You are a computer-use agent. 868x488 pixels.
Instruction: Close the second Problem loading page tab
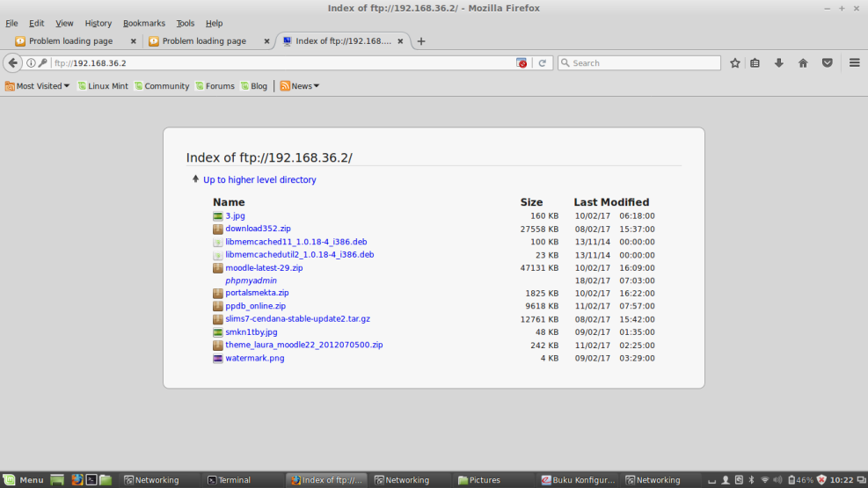[266, 41]
